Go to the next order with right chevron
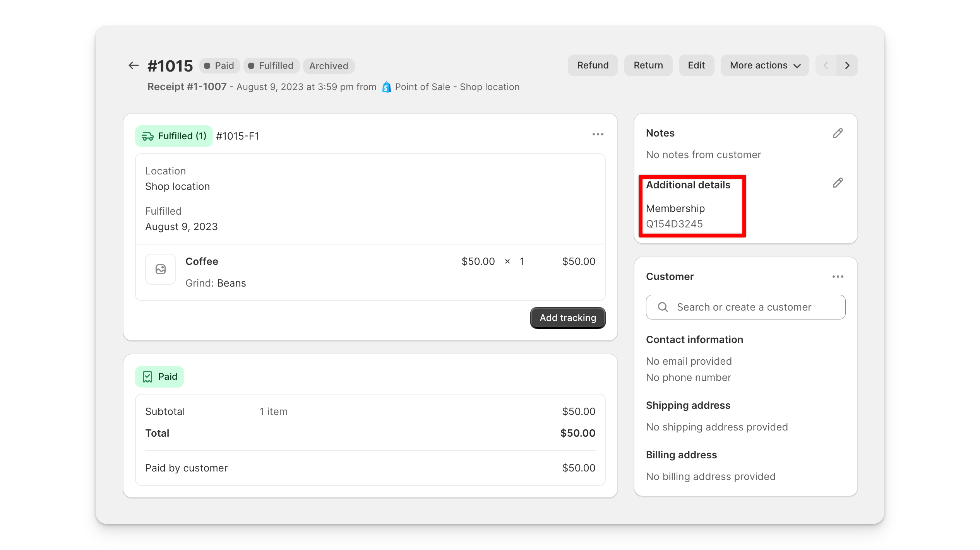This screenshot has height=550, width=980. [847, 65]
